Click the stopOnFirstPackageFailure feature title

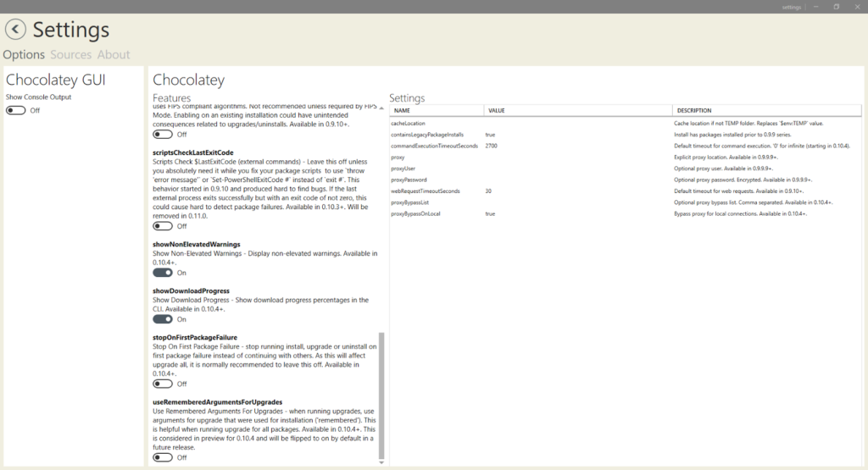coord(195,337)
